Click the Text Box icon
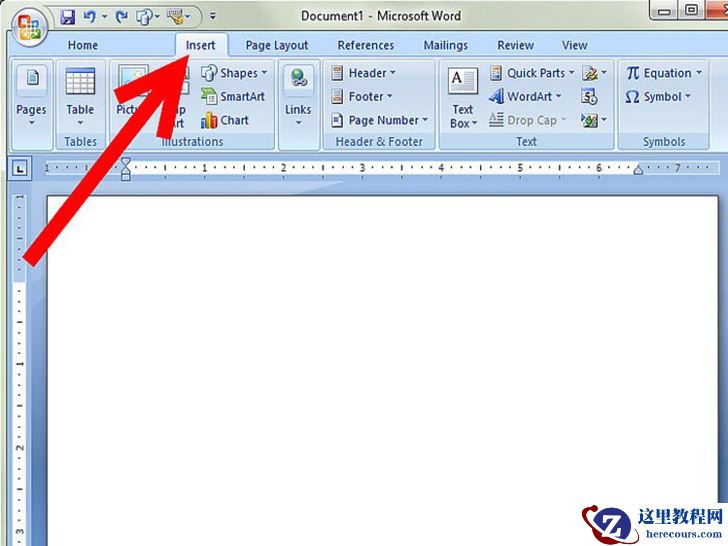This screenshot has height=546, width=728. [462, 80]
